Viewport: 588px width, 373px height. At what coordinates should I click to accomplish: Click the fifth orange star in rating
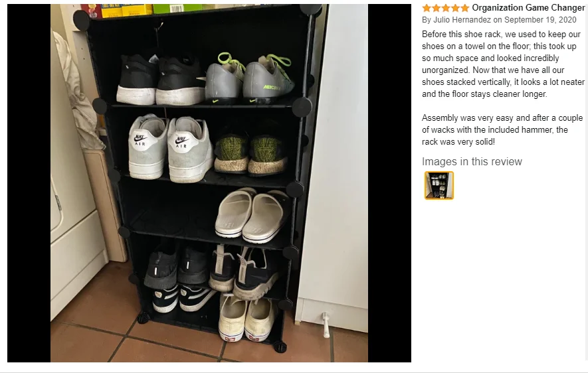(x=465, y=8)
